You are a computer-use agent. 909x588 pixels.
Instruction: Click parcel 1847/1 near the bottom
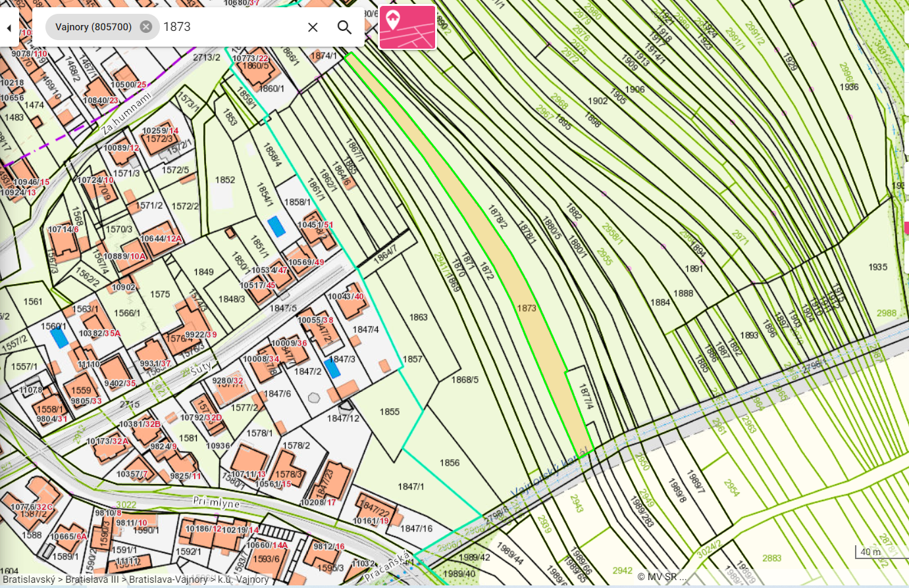tap(411, 487)
